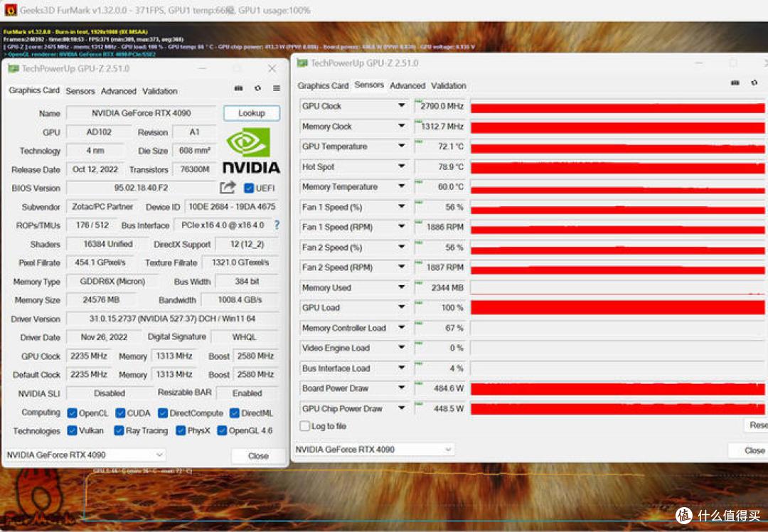Screen dimensions: 768x532
Task: Click the BIOS Version field 95.02.18.40.F2
Action: (141, 188)
